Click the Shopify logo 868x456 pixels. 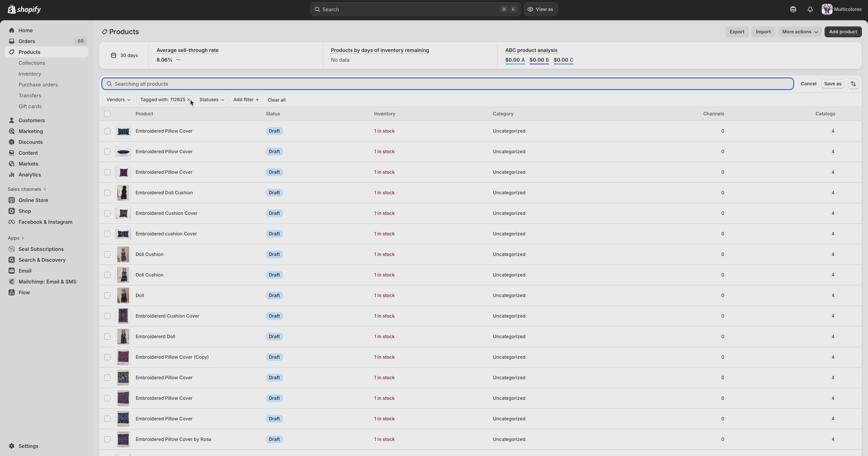(x=24, y=9)
